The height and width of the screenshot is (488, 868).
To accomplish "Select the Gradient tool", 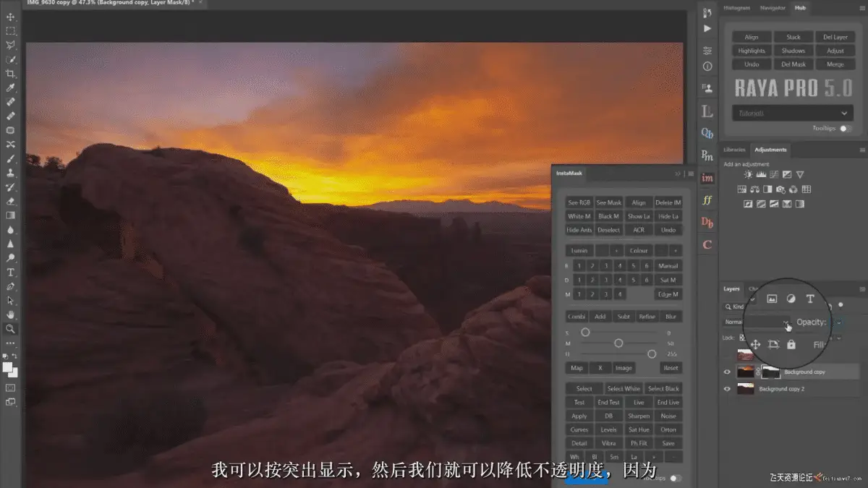I will click(10, 215).
